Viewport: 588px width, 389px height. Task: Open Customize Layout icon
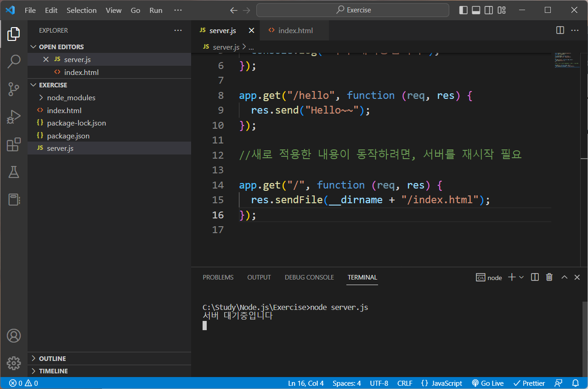502,10
